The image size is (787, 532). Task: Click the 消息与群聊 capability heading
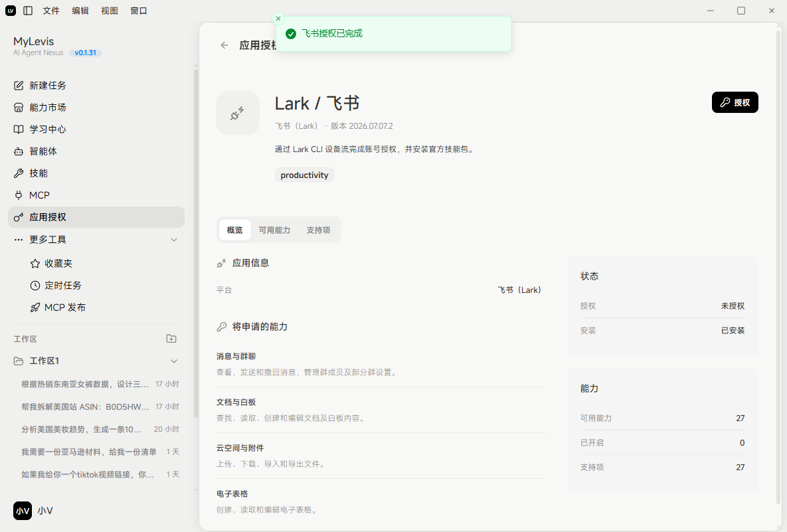pyautogui.click(x=236, y=357)
